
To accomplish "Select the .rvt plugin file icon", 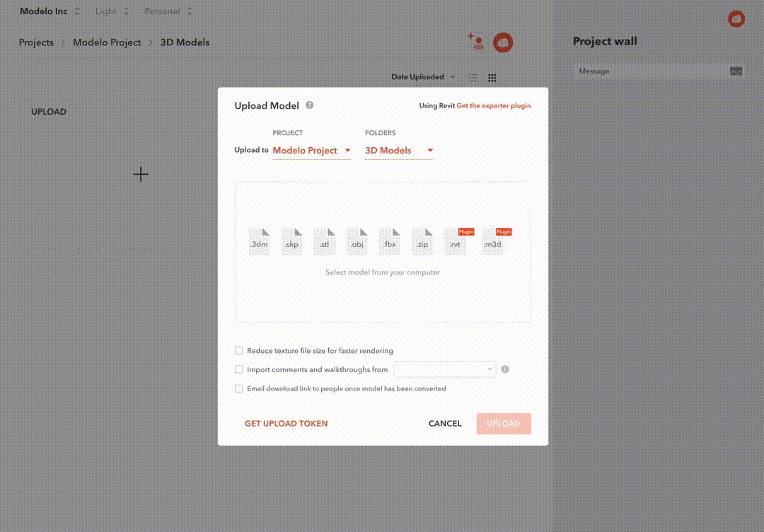I will coord(455,242).
